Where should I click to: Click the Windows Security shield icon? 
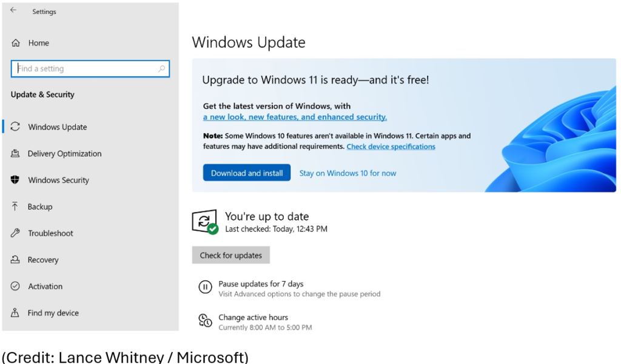point(15,180)
